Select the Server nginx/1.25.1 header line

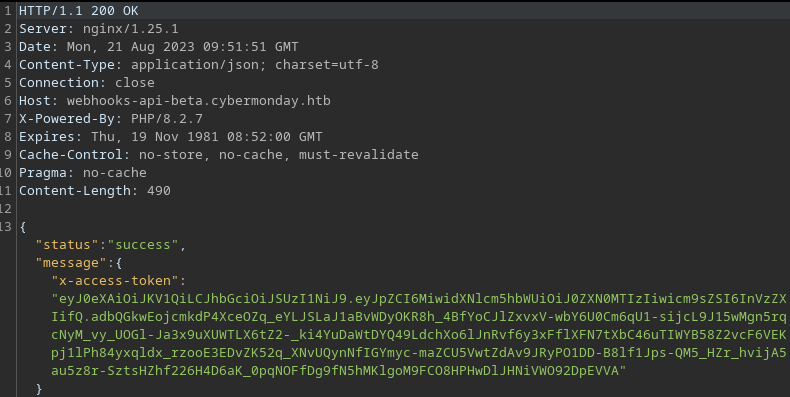point(99,29)
